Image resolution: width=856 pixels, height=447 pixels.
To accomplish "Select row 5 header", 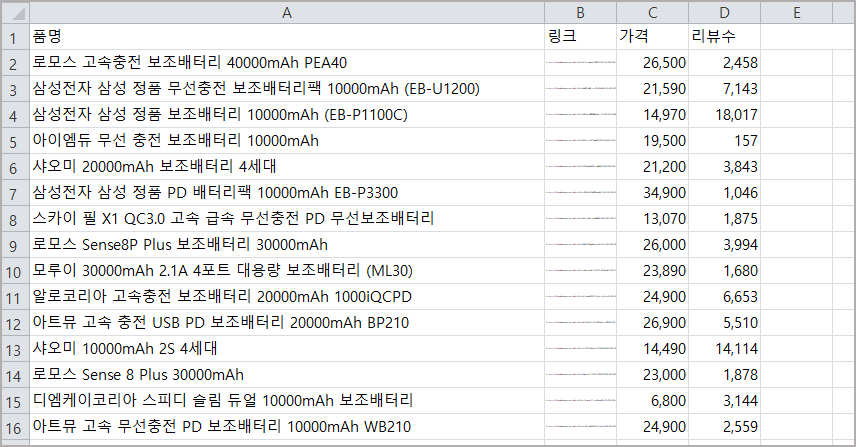I will (x=15, y=141).
